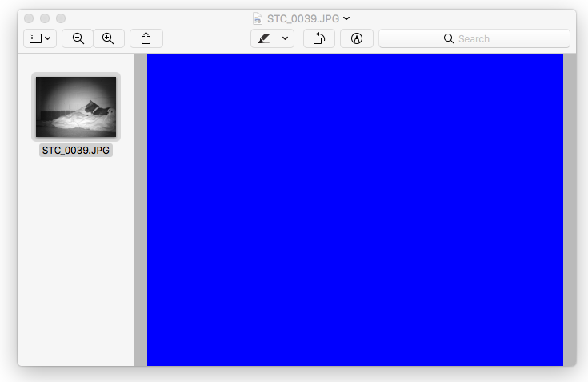Click the STC_0039.JPG window title text
The height and width of the screenshot is (382, 588).
click(303, 18)
